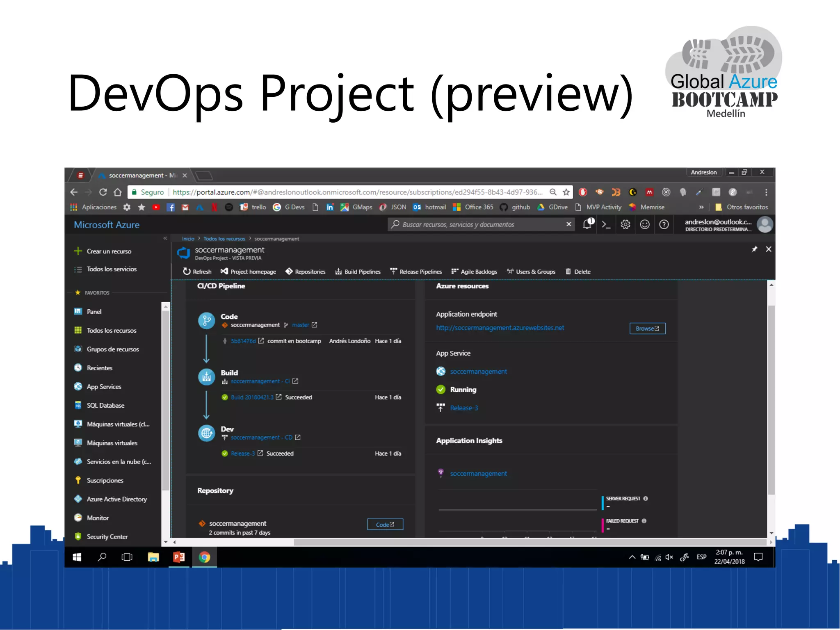Image resolution: width=840 pixels, height=630 pixels.
Task: Open soccermanagement Application Insights link
Action: point(478,473)
